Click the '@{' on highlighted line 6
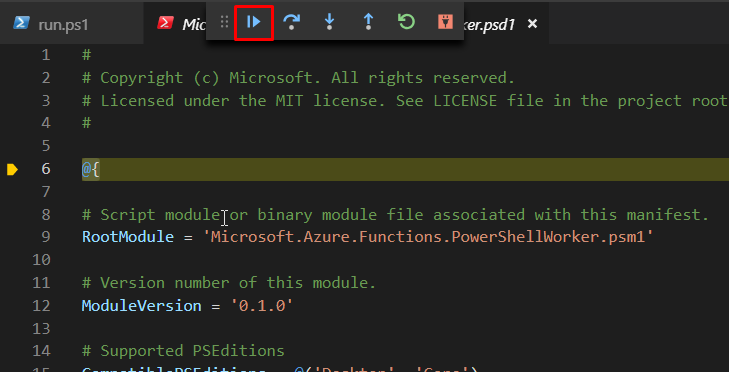The width and height of the screenshot is (729, 372). (91, 170)
